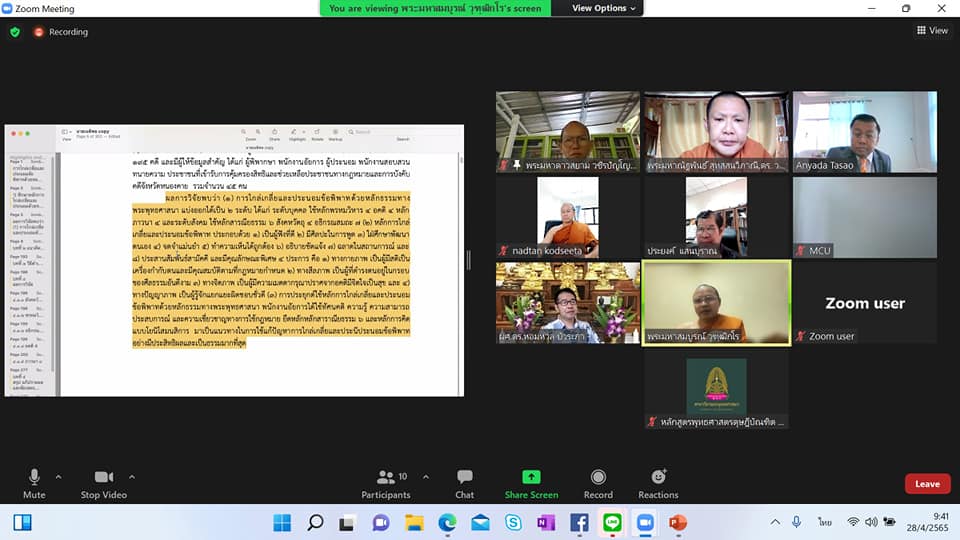The width and height of the screenshot is (960, 540).
Task: Click the Zoom taskbar icon
Action: click(x=645, y=523)
